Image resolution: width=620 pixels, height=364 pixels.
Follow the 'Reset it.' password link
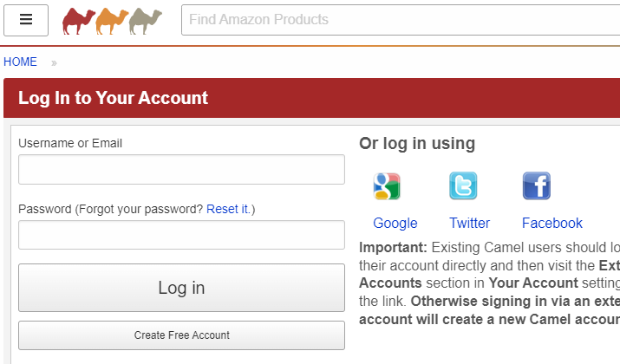pyautogui.click(x=229, y=209)
